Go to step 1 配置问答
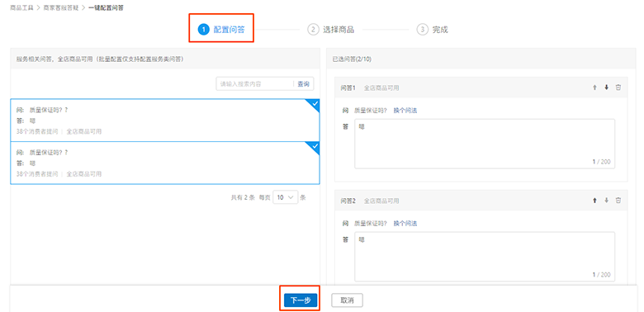 [x=221, y=30]
